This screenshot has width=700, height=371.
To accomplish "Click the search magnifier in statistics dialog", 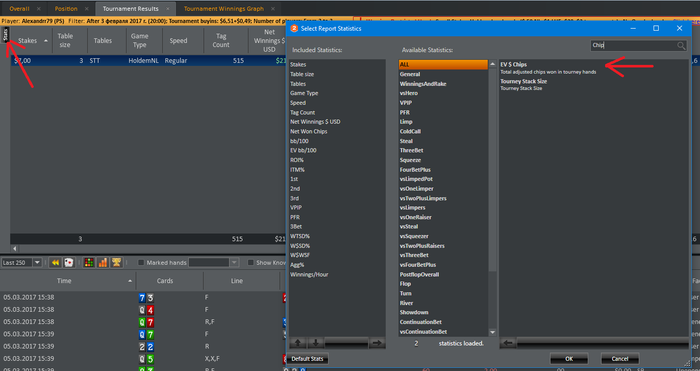I will pos(681,45).
